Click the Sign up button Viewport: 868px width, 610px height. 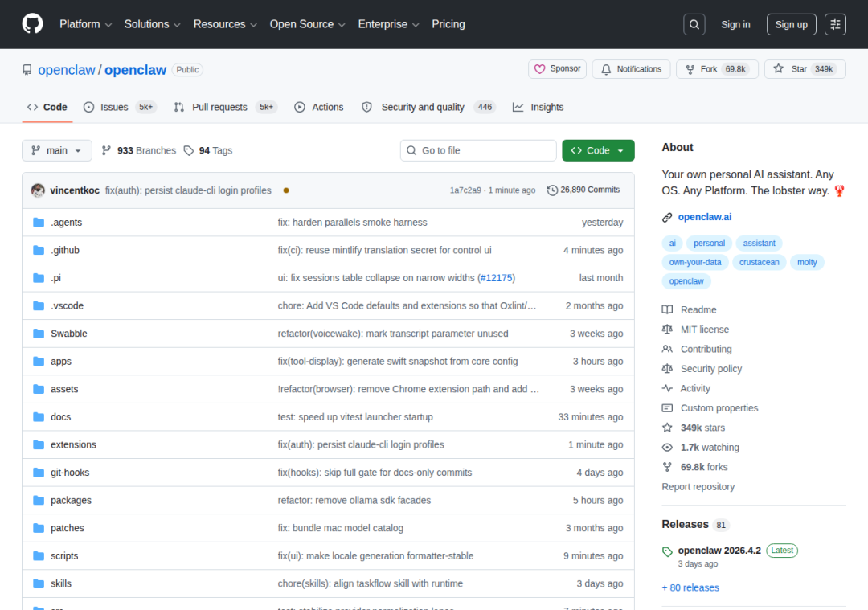coord(791,24)
